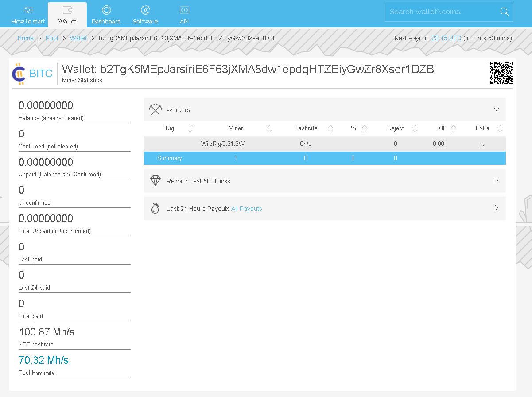The height and width of the screenshot is (397, 532).
Task: Toggle sorting on the Hashrate column
Action: 330,128
